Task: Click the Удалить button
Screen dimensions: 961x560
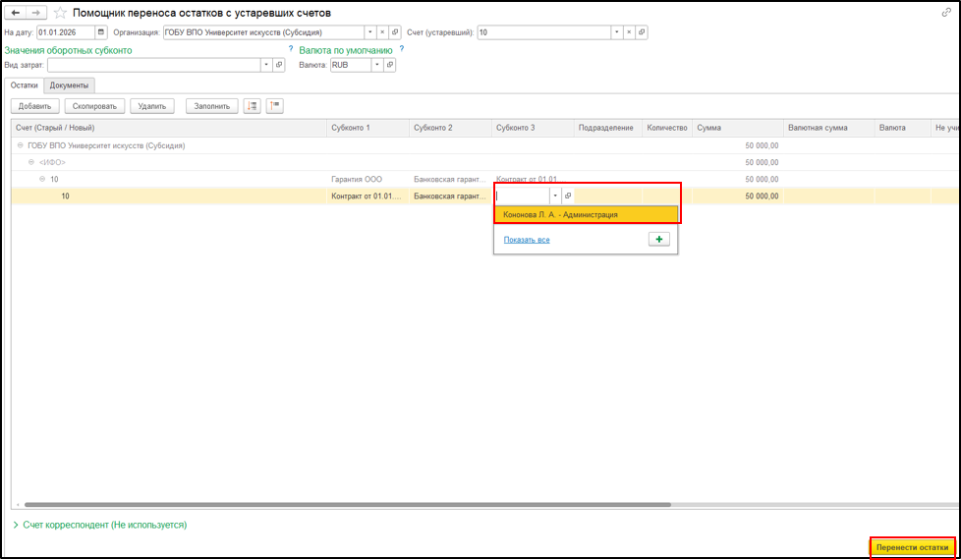Action: (152, 106)
